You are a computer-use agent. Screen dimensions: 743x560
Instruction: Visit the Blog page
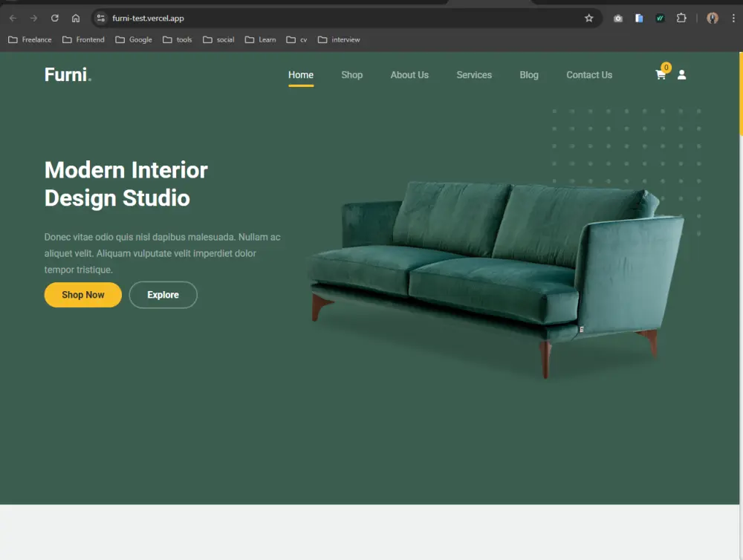coord(529,75)
